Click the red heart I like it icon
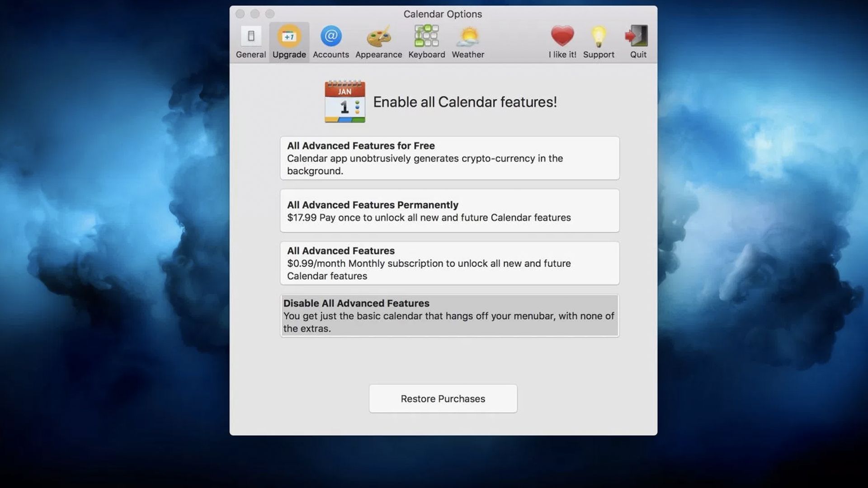 [562, 36]
